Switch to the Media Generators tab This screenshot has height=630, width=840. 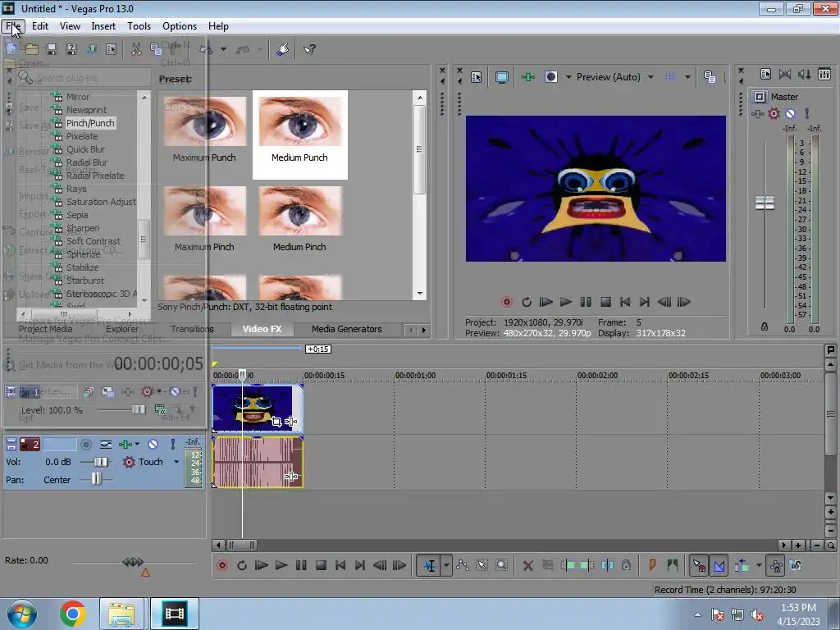pyautogui.click(x=347, y=329)
